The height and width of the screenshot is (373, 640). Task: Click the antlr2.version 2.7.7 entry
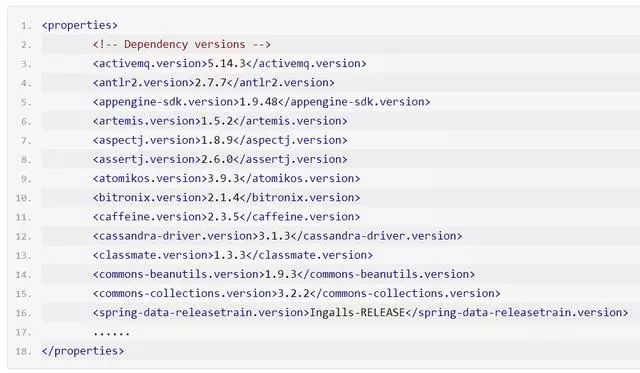[x=213, y=82]
